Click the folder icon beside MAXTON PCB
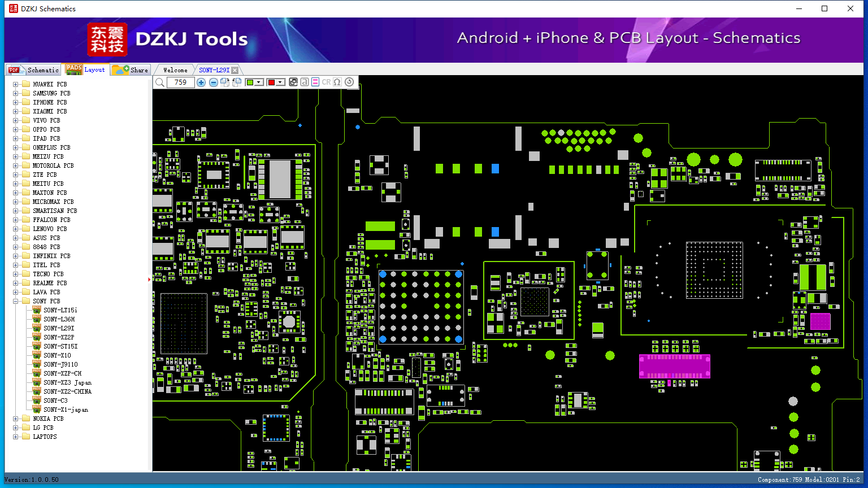This screenshot has width=868, height=488. pyautogui.click(x=25, y=193)
